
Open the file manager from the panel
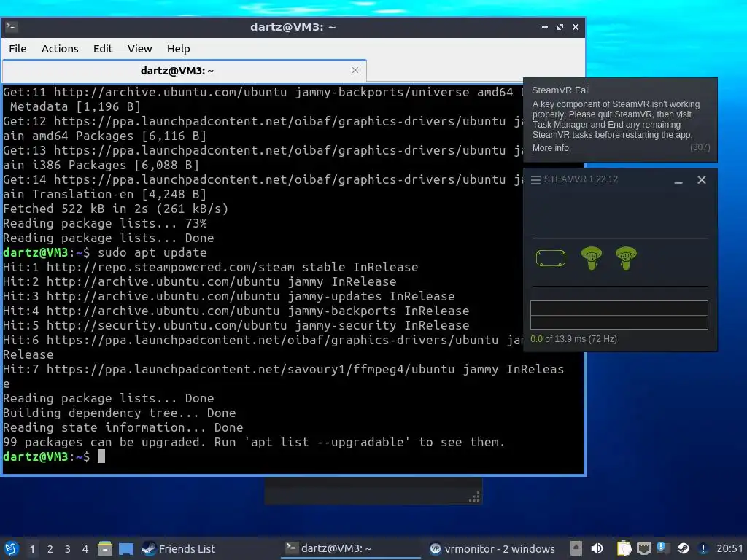click(x=105, y=548)
